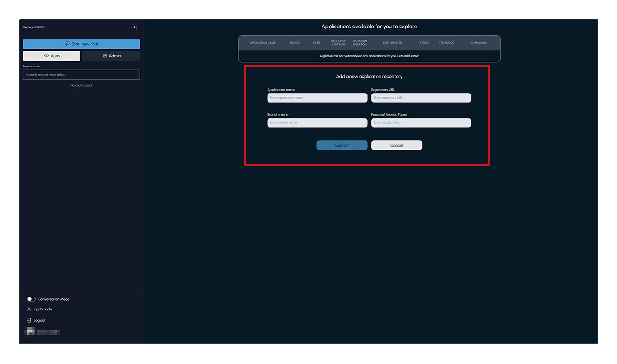Click the Start new chat button
This screenshot has width=617, height=364.
[81, 44]
